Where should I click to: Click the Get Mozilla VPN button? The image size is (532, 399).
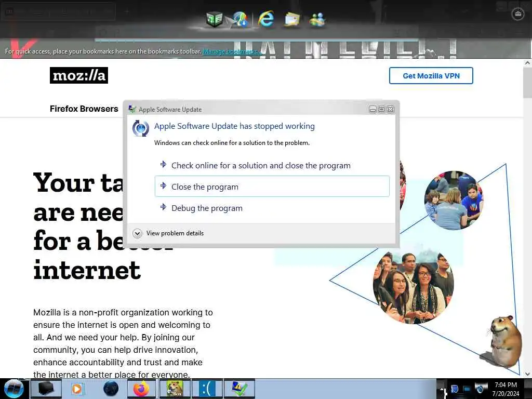(431, 76)
